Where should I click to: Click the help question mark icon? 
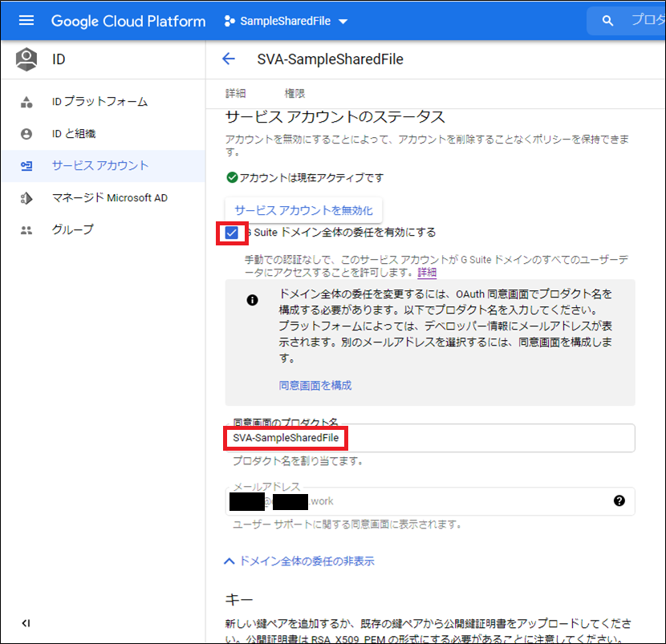[619, 501]
